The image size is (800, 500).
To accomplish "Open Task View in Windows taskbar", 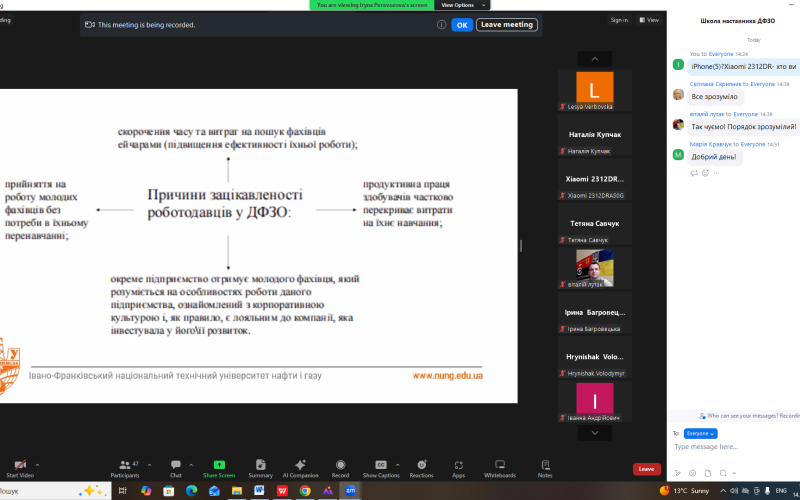I will pyautogui.click(x=122, y=491).
